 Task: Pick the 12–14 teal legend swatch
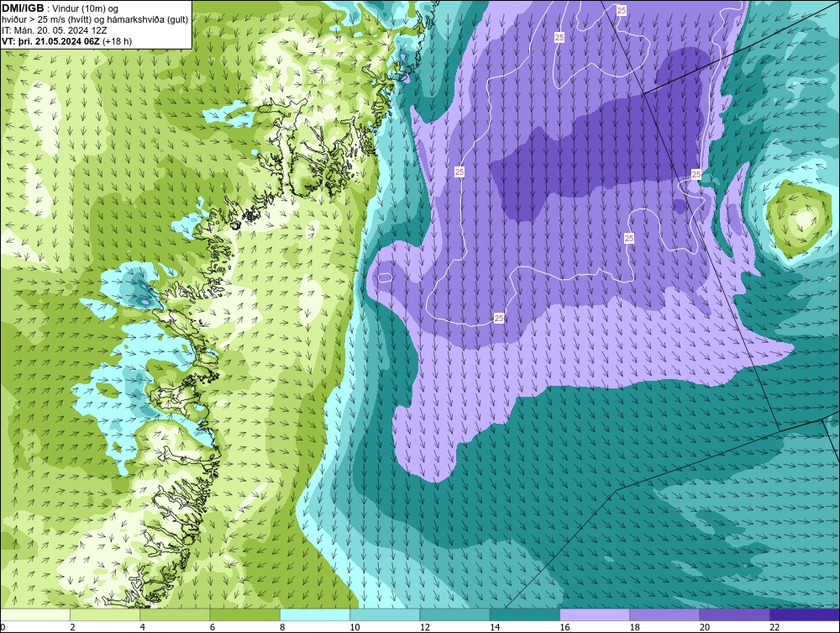[454, 615]
